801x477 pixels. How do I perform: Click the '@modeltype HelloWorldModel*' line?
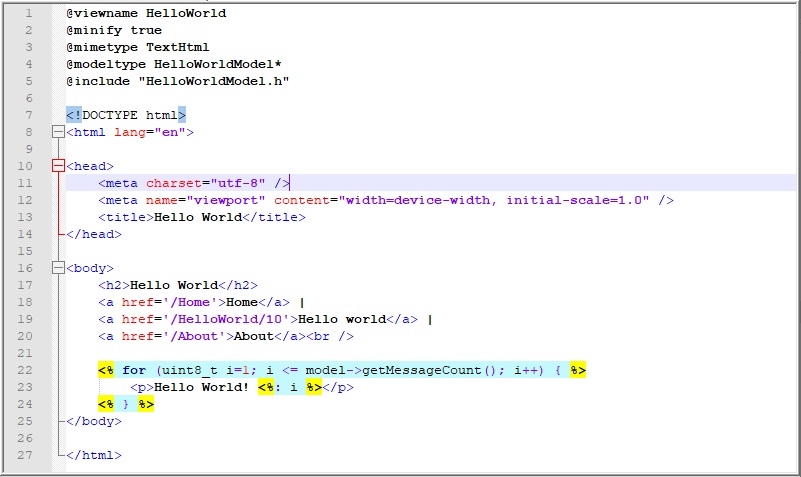click(x=174, y=64)
